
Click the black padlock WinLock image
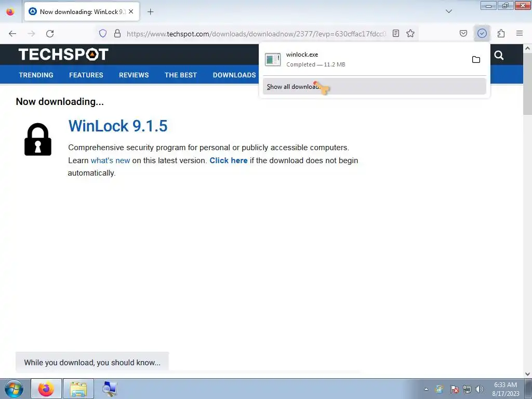(x=38, y=139)
